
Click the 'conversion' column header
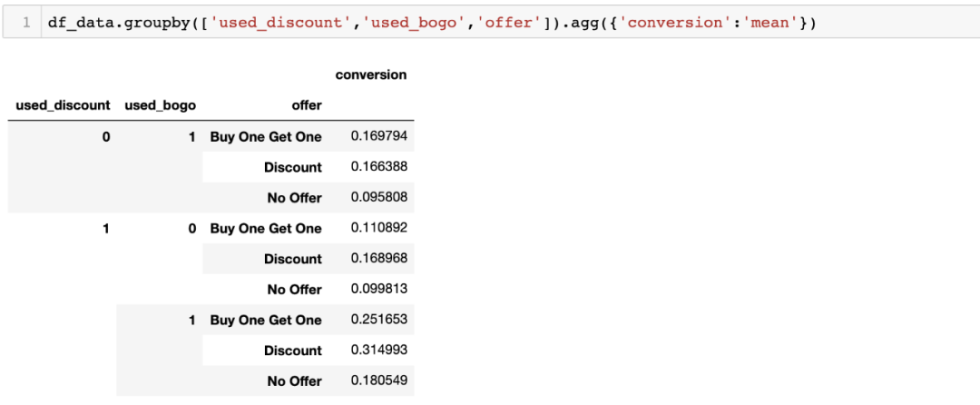[370, 75]
